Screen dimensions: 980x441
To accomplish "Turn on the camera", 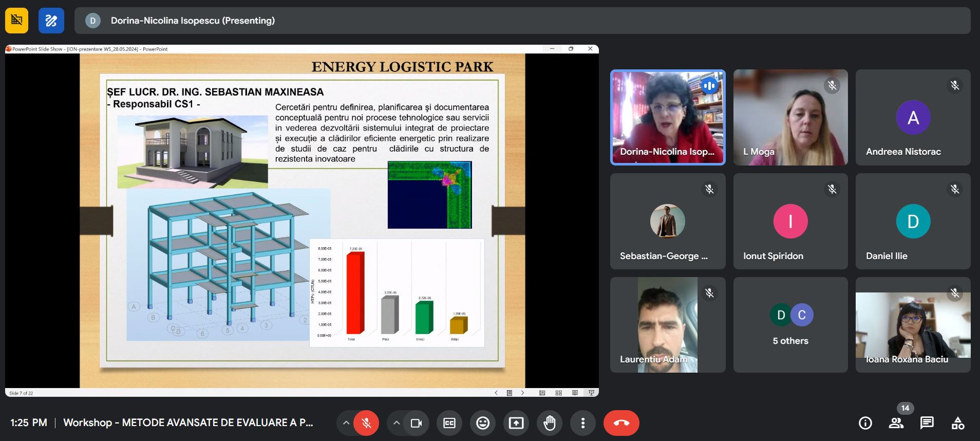I will 416,423.
